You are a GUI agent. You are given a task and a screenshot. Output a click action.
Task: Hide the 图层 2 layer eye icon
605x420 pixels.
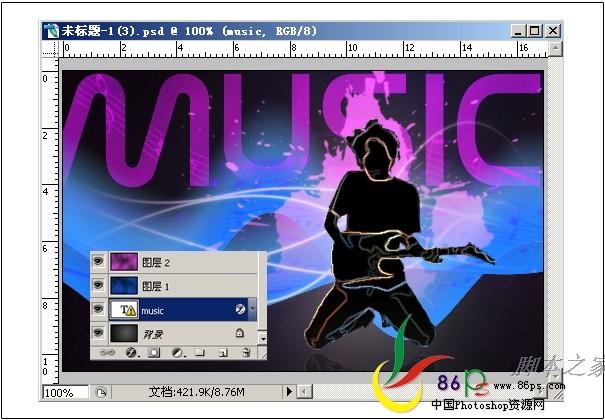coord(98,261)
